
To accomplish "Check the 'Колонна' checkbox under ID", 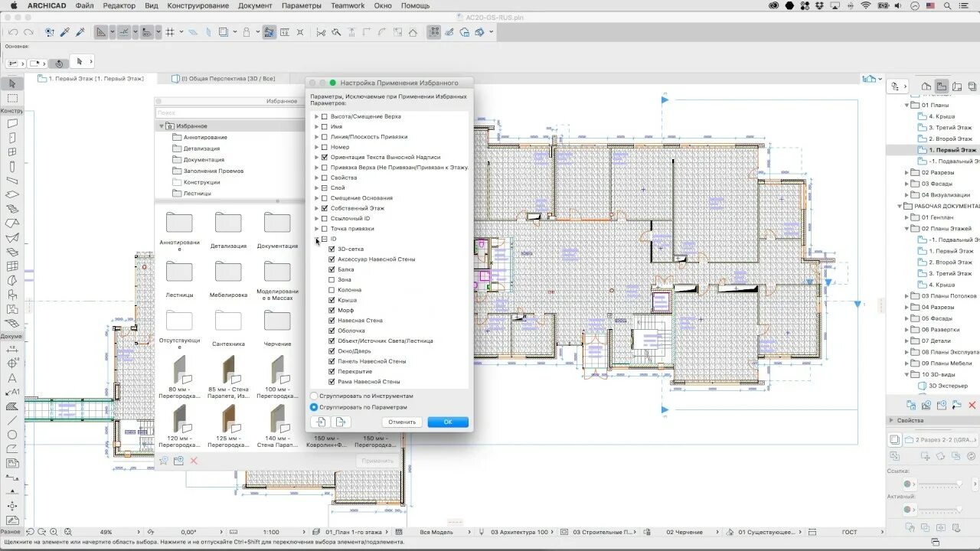I will point(332,290).
